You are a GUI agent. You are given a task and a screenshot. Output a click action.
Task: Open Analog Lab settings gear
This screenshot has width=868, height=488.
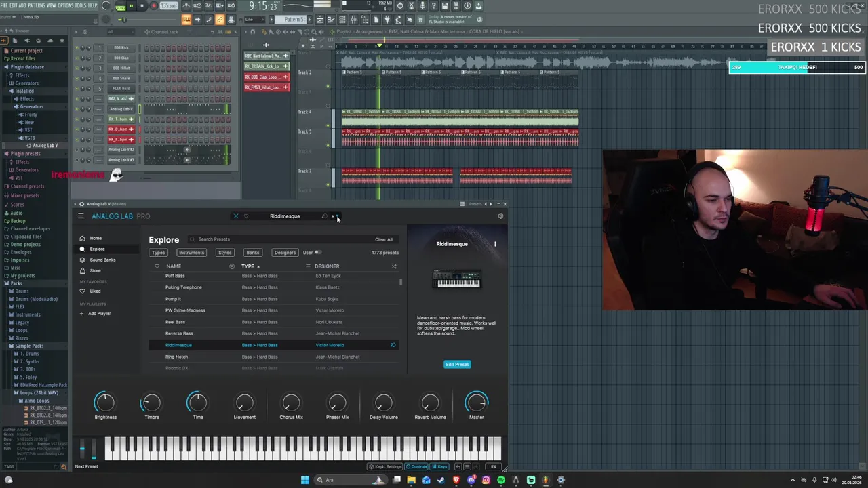[x=500, y=216]
